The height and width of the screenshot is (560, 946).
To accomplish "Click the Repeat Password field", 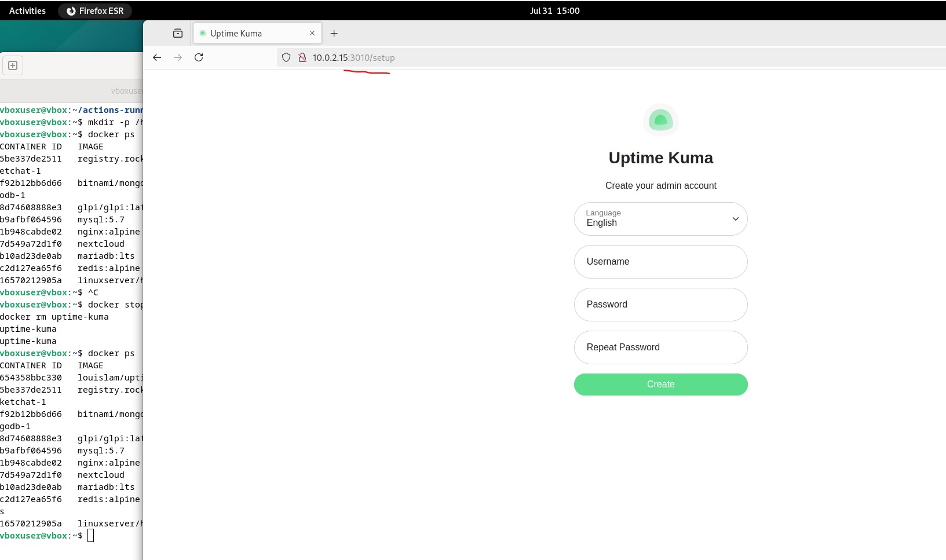I will [x=660, y=347].
